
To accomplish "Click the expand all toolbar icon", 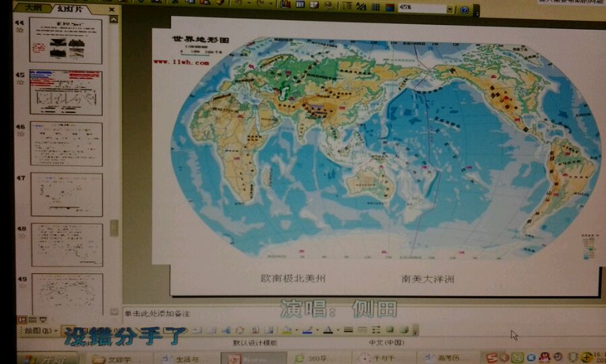I will click(x=347, y=6).
